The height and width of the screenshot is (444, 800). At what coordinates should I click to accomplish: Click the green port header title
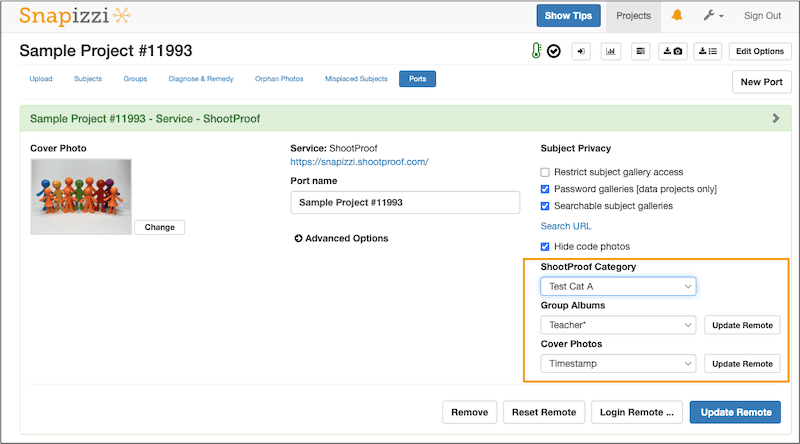tap(145, 118)
